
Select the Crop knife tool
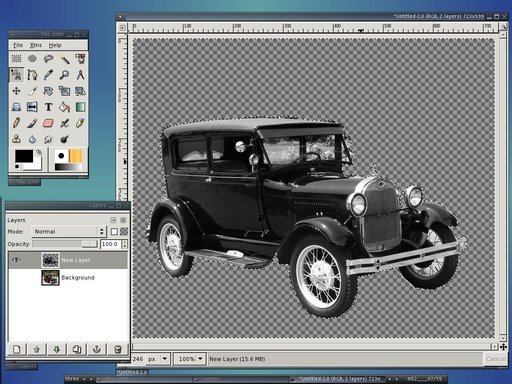coord(32,91)
